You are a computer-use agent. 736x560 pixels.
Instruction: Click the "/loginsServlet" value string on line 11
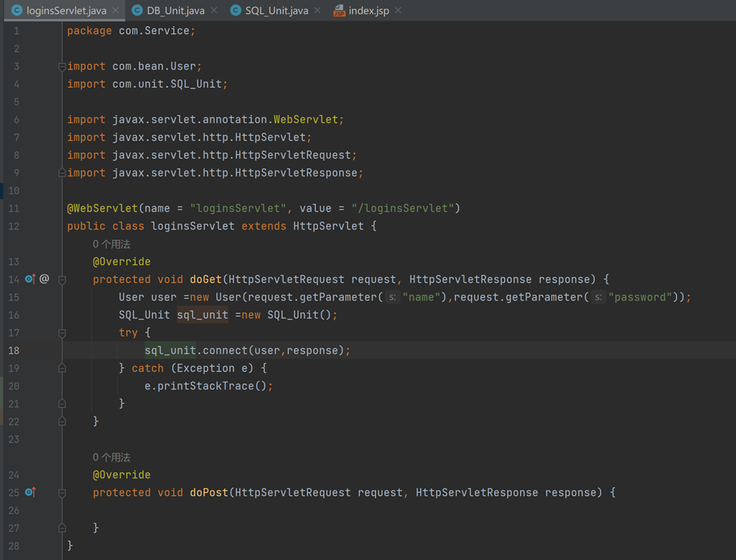pyautogui.click(x=403, y=208)
